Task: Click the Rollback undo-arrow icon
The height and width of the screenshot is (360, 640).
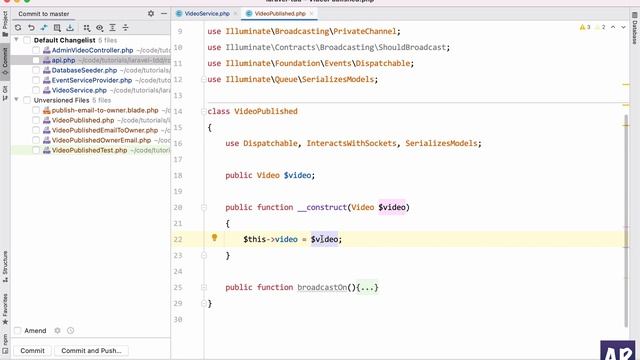Action: [31, 28]
